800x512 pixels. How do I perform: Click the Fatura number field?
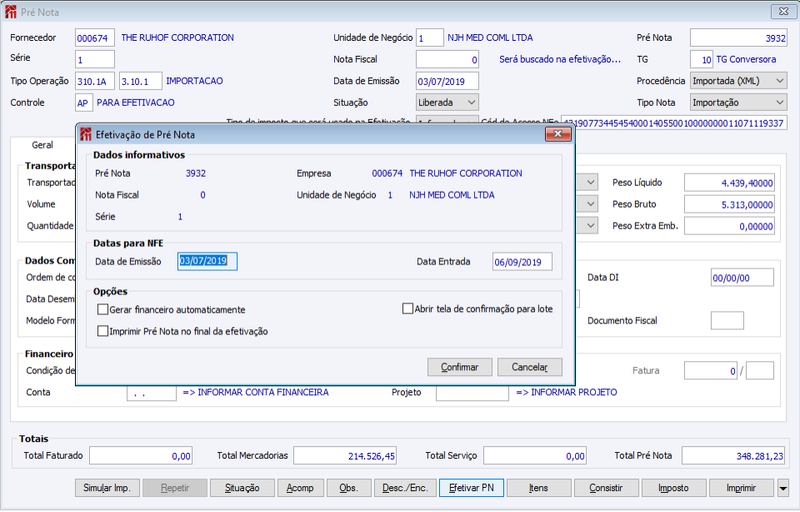[x=711, y=371]
